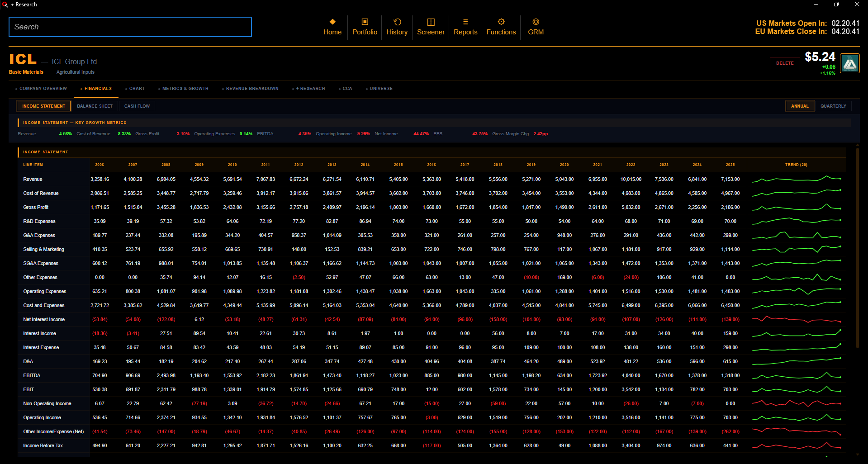Click the EBITDA trend sparkline
Viewport: 868px width, 464px height.
[x=796, y=375]
